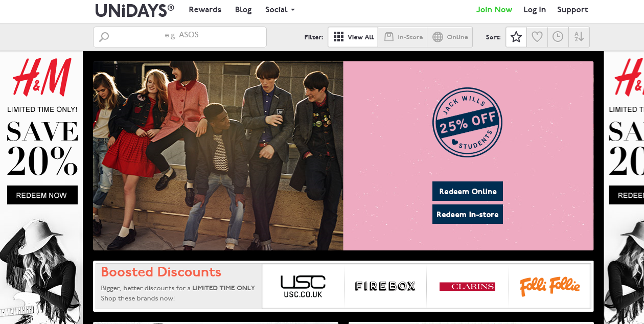This screenshot has width=644, height=324.
Task: Click the Boosted Discounts heading
Action: (161, 272)
